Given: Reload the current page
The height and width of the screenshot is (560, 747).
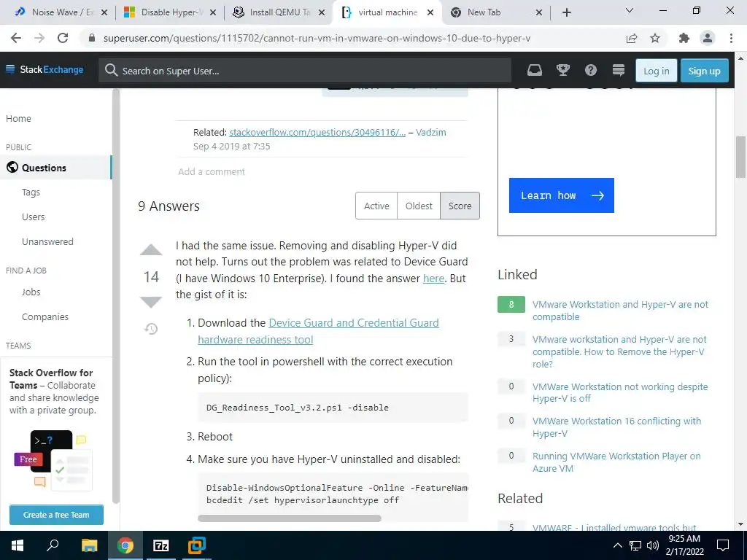Looking at the screenshot, I should point(63,38).
